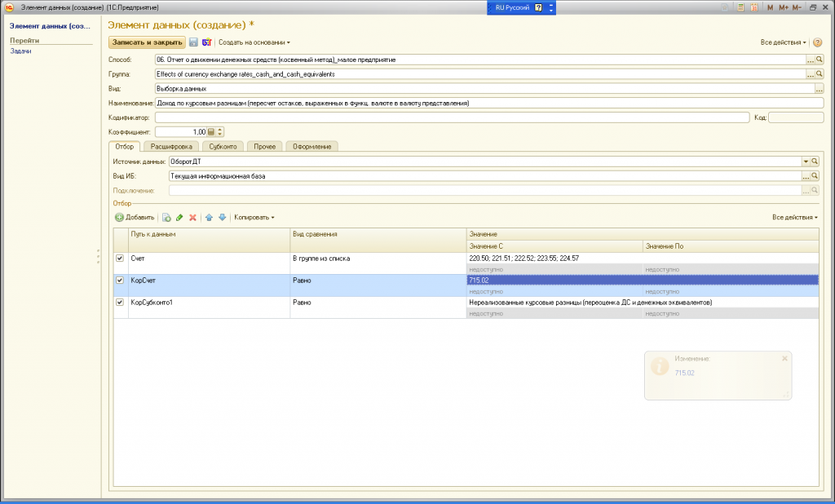The image size is (835, 504).
Task: Switch to the Отбор tab
Action: coord(125,147)
